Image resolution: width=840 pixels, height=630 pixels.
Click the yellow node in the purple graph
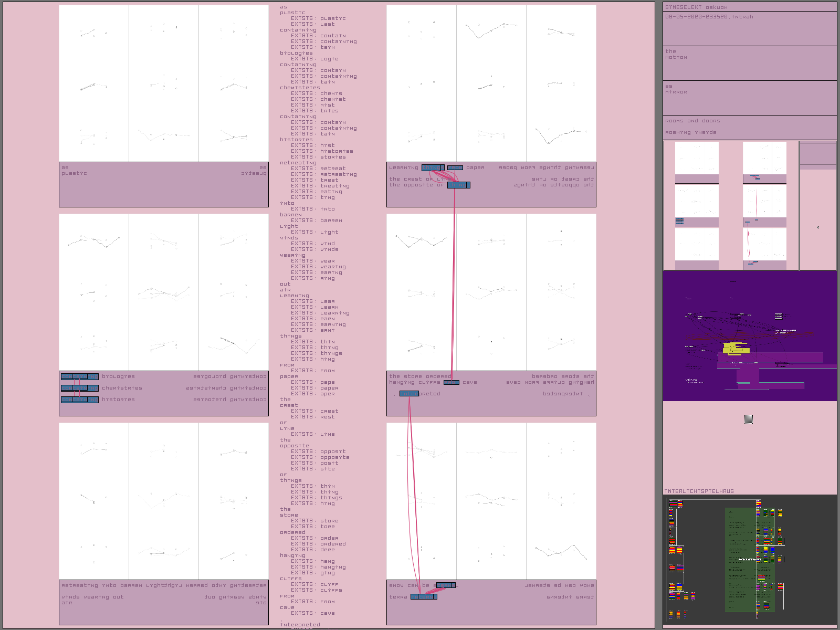coord(735,348)
